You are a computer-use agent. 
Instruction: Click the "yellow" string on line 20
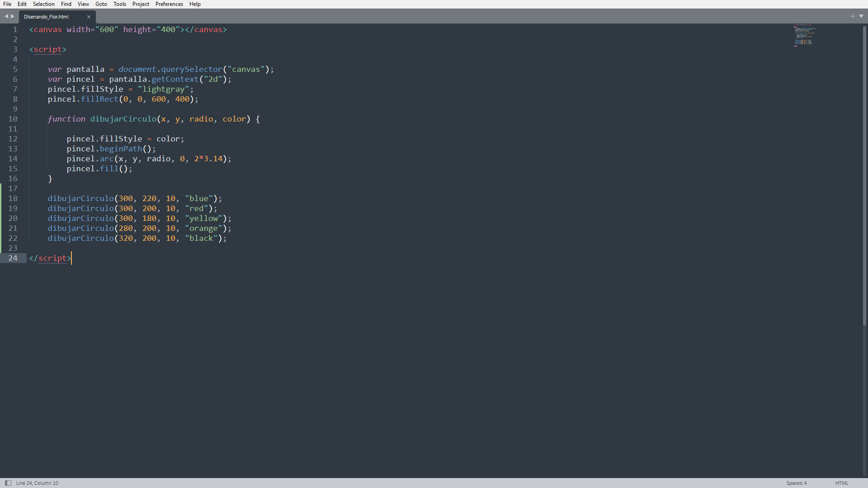pos(204,218)
